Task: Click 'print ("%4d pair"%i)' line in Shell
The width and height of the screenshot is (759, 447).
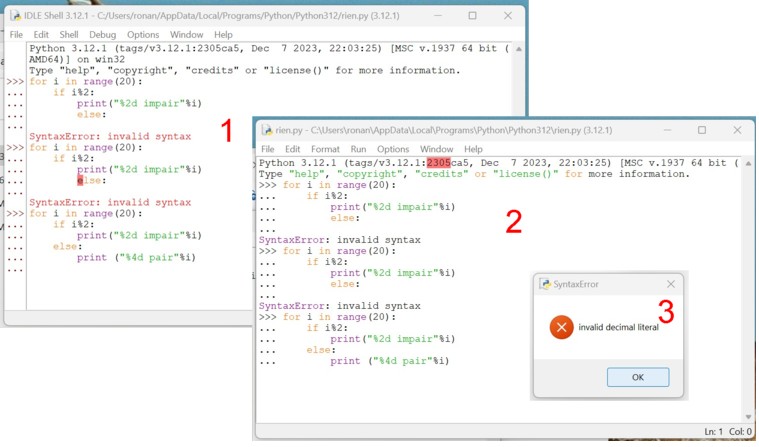Action: click(136, 258)
